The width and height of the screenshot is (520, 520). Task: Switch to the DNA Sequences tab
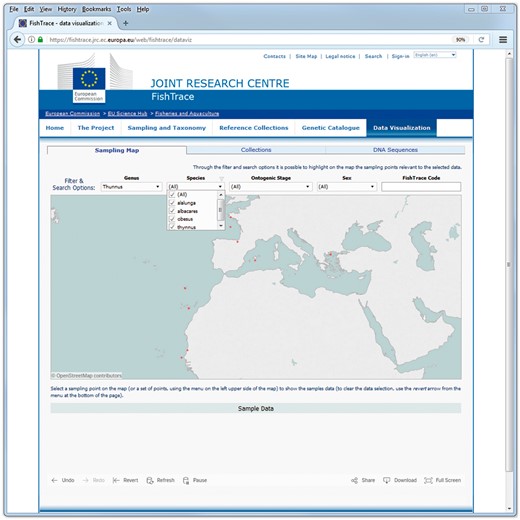[x=395, y=150]
